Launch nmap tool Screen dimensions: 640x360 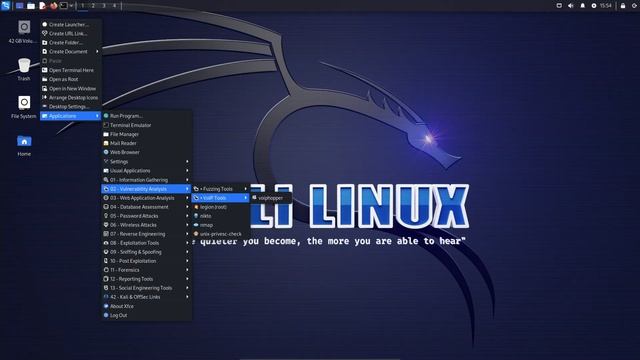click(x=221, y=225)
